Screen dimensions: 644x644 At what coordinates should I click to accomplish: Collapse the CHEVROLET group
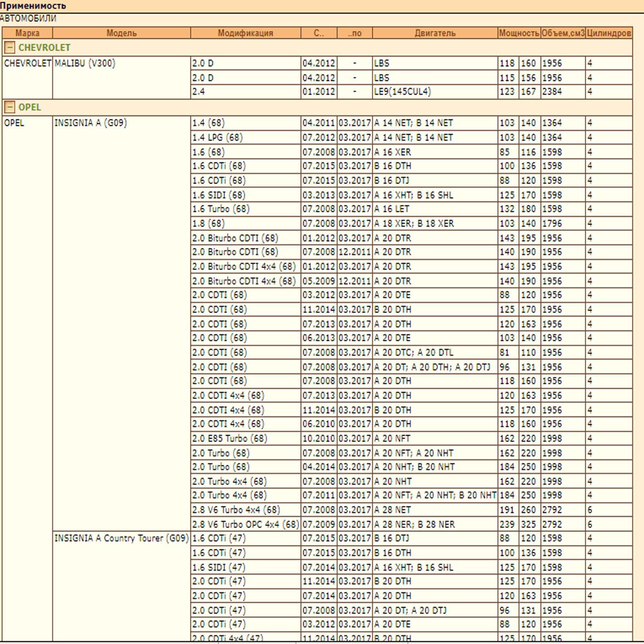(10, 47)
